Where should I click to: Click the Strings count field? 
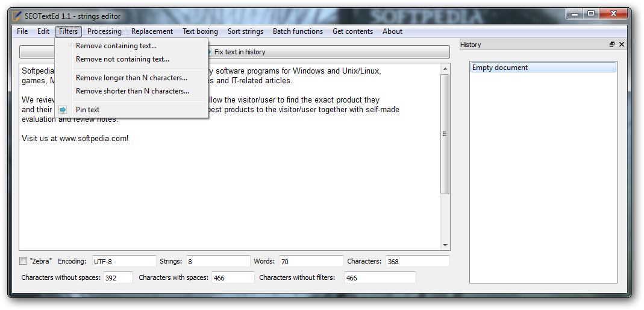tap(218, 261)
